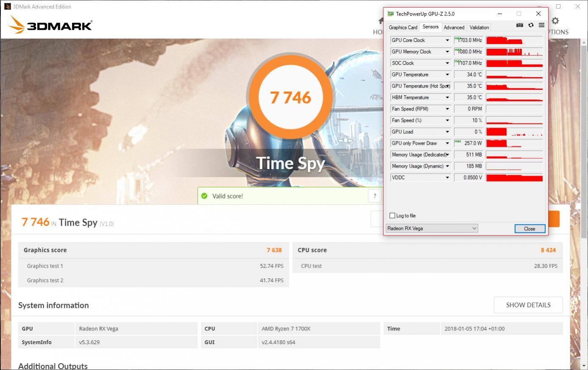Click the Radeon RX Vega GPU cell
588x370 pixels.
click(136, 328)
